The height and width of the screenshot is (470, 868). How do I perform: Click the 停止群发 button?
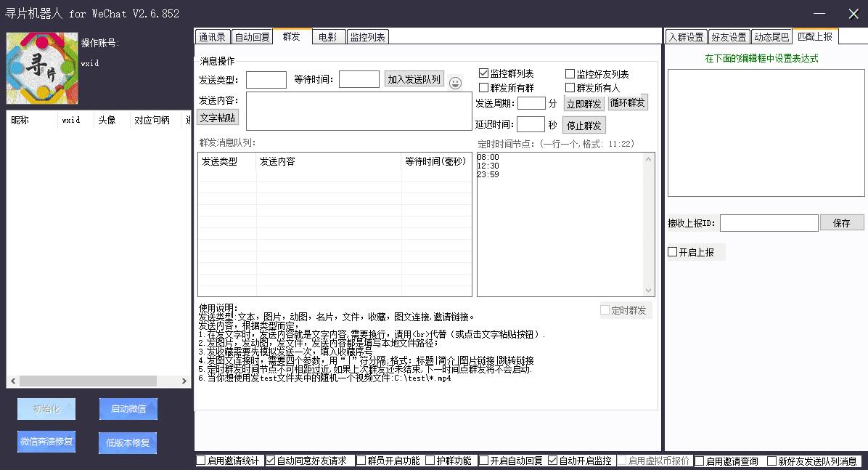[584, 125]
